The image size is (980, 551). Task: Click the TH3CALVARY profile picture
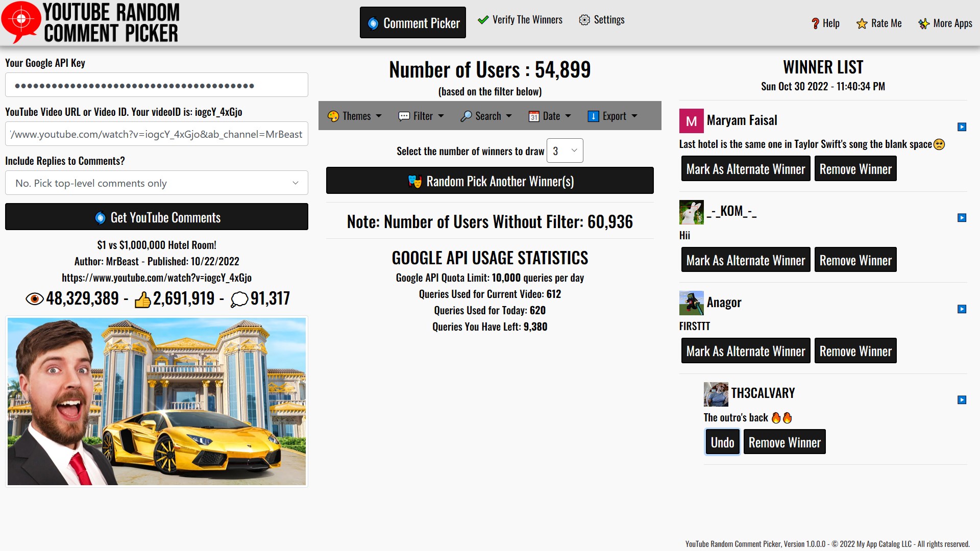716,394
